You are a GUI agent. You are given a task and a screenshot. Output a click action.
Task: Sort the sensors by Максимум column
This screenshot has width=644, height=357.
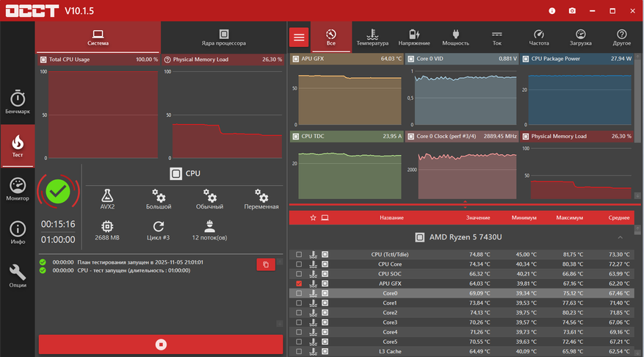(x=569, y=218)
